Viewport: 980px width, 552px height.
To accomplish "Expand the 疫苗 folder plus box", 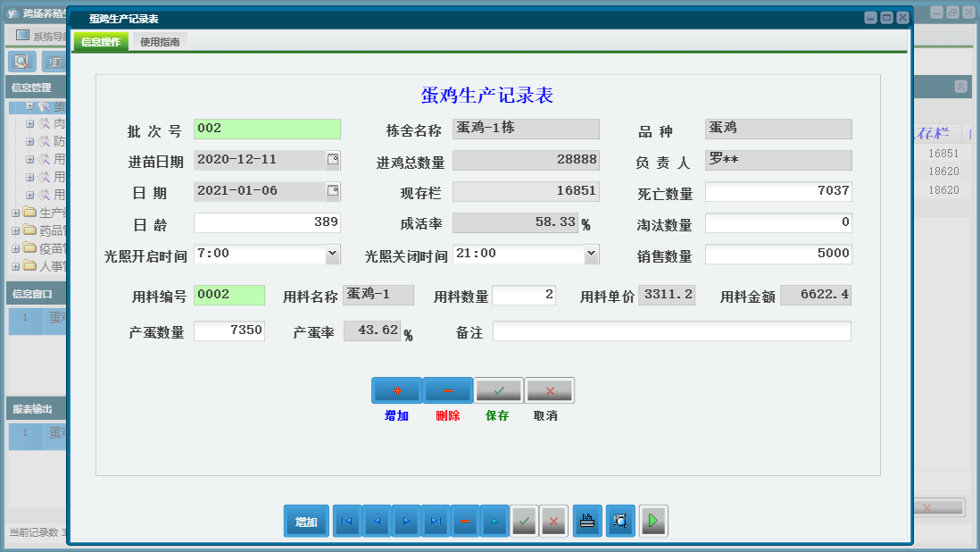I will pos(16,248).
